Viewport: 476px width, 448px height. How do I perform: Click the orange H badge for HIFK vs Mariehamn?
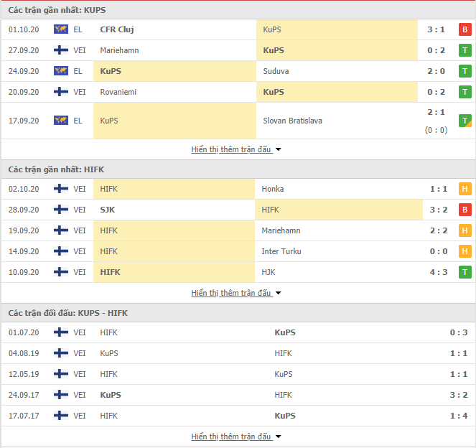[x=465, y=230]
